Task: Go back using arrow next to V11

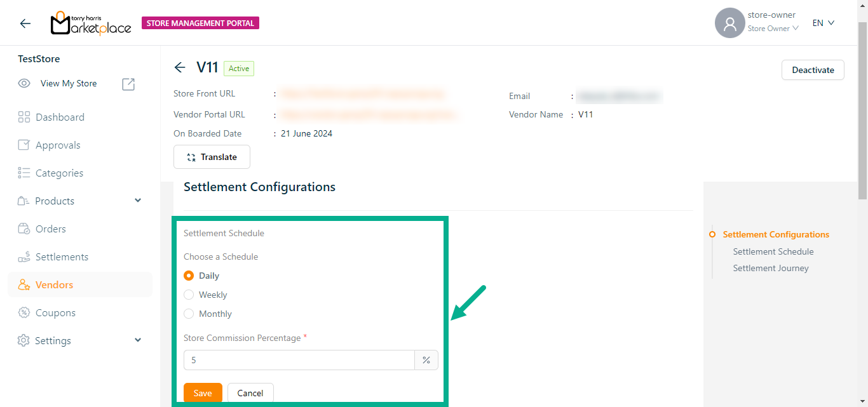Action: point(180,68)
